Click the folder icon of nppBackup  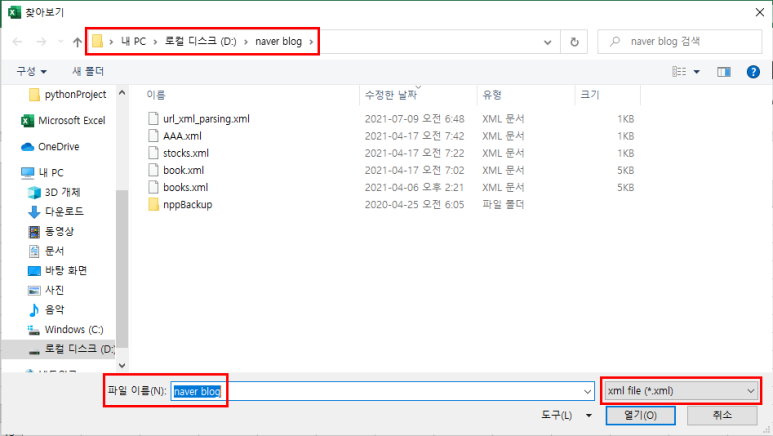coord(153,204)
